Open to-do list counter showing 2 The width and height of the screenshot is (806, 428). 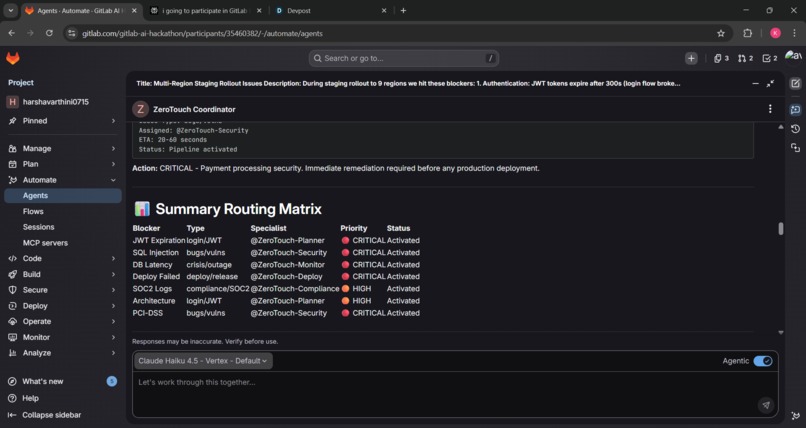pos(770,59)
